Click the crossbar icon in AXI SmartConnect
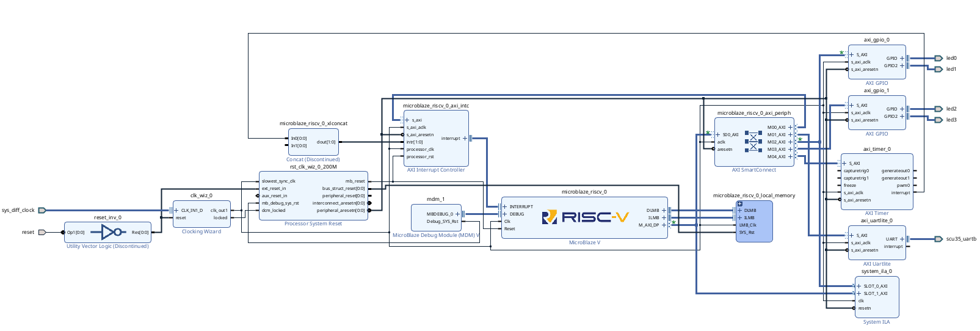The height and width of the screenshot is (331, 980). 753,142
